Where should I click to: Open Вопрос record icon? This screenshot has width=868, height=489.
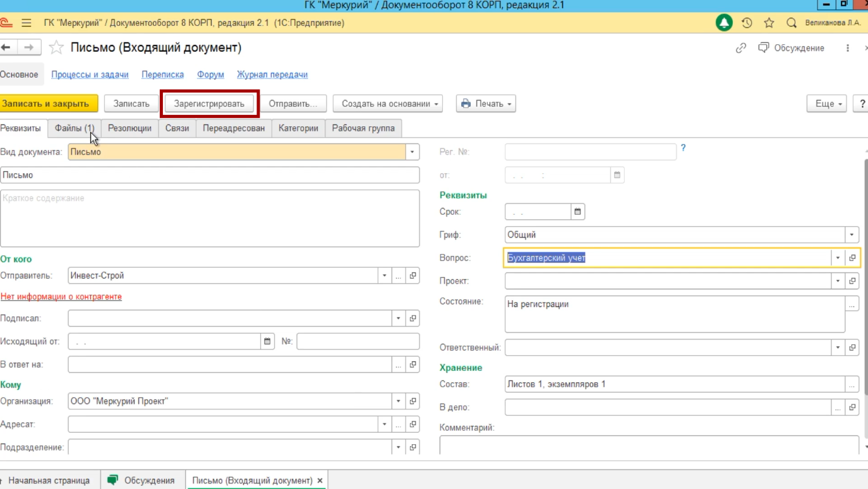tap(852, 258)
